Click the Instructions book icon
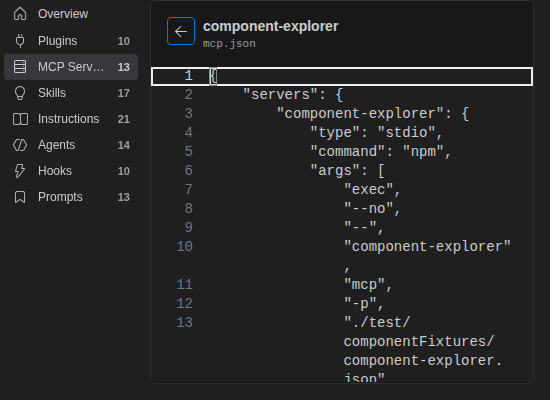This screenshot has width=550, height=400. point(20,119)
